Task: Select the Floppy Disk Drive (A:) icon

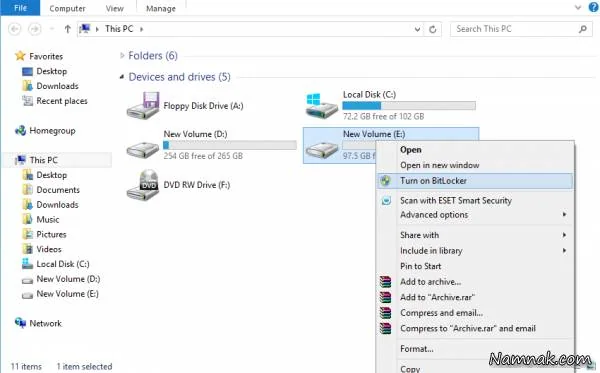Action: [143, 105]
